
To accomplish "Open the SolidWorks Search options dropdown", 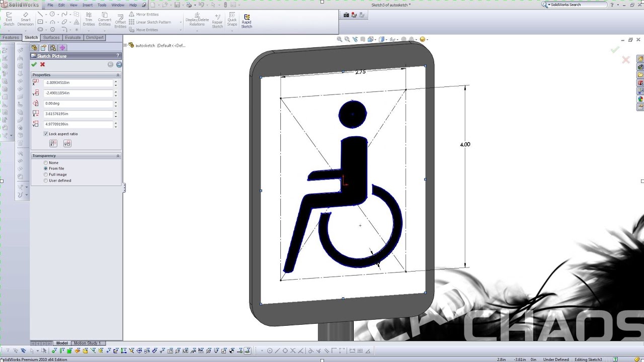I will tap(549, 5).
